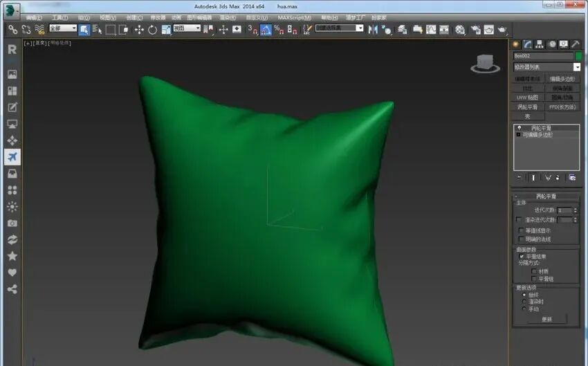Select Manually update radio option
Screen dimensions: 588x366
pos(524,309)
